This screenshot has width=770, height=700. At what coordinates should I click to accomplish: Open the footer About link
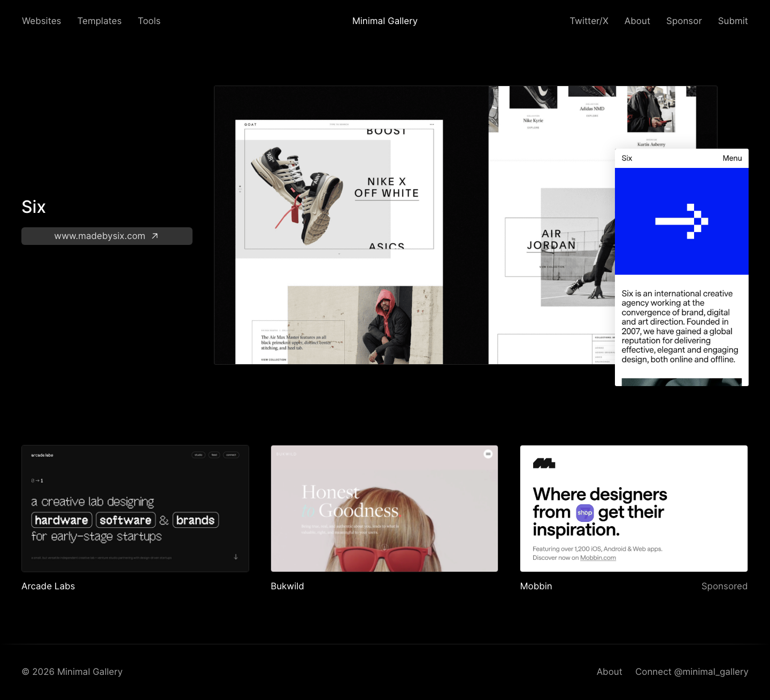pos(610,672)
